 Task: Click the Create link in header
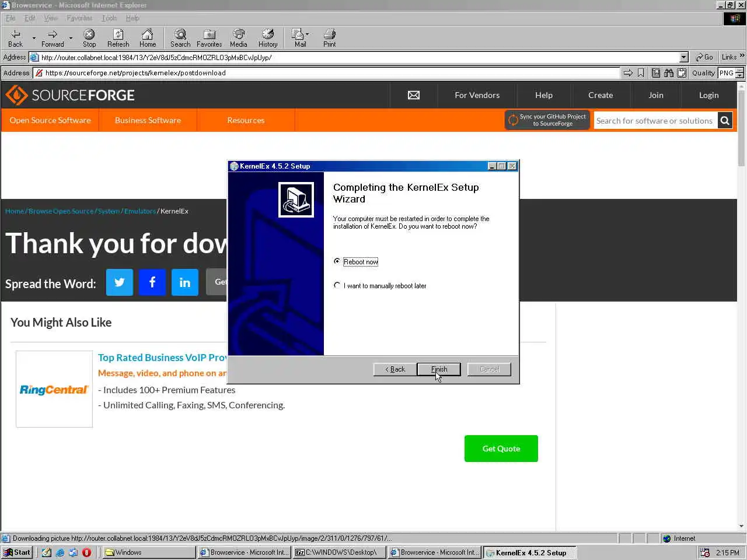click(x=601, y=95)
